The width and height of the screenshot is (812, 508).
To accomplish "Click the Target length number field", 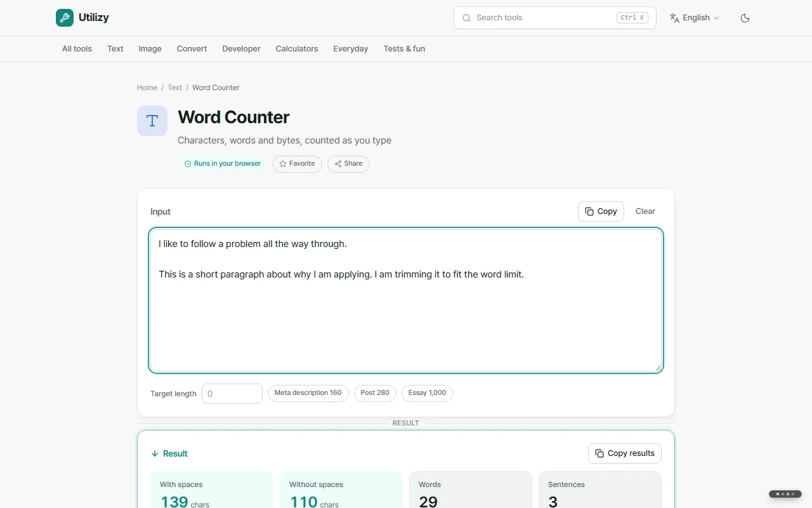I will pos(232,394).
